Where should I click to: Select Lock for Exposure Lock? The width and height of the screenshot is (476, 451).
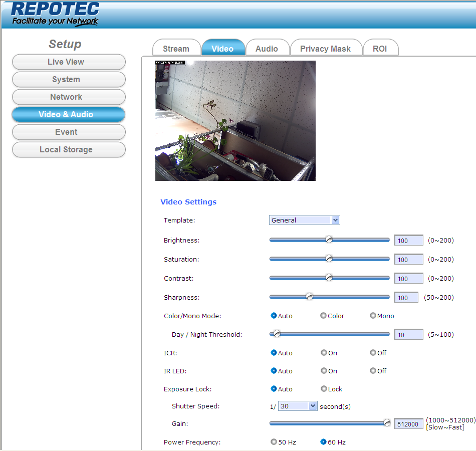point(324,389)
